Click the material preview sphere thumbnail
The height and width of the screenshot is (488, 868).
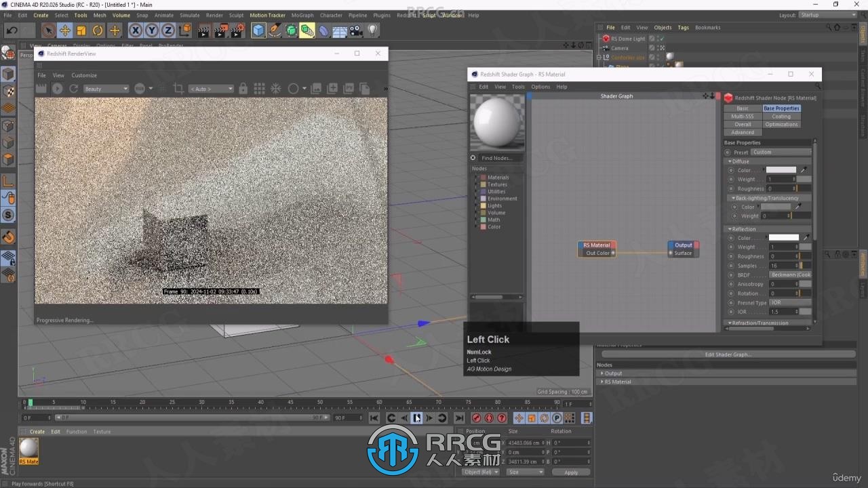[x=497, y=123]
